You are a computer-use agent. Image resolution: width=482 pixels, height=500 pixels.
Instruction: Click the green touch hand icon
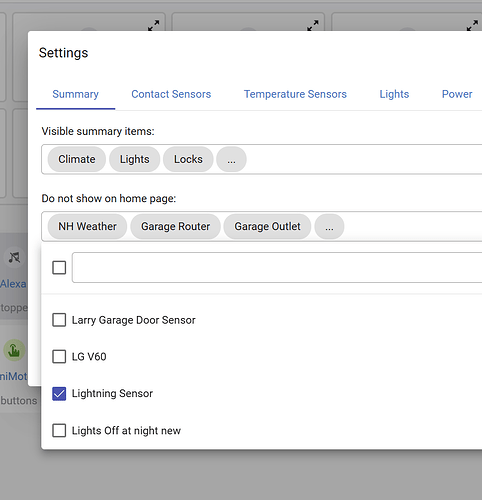coord(14,350)
